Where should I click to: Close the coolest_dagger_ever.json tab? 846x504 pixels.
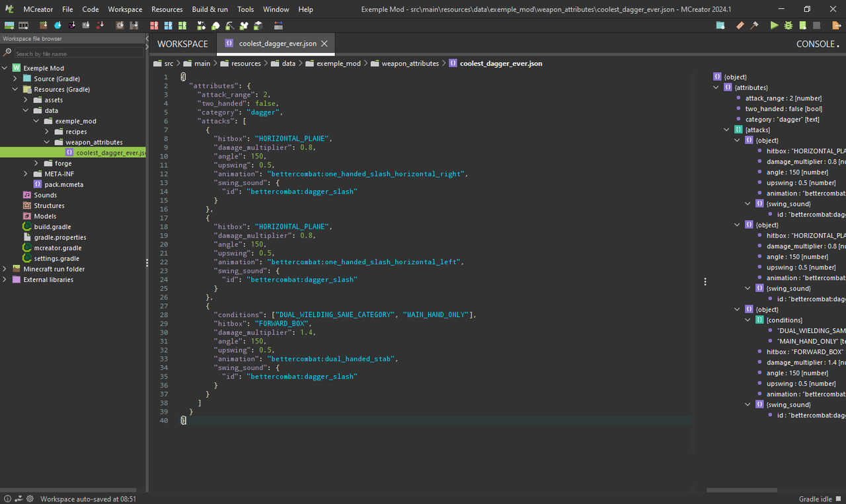point(324,44)
